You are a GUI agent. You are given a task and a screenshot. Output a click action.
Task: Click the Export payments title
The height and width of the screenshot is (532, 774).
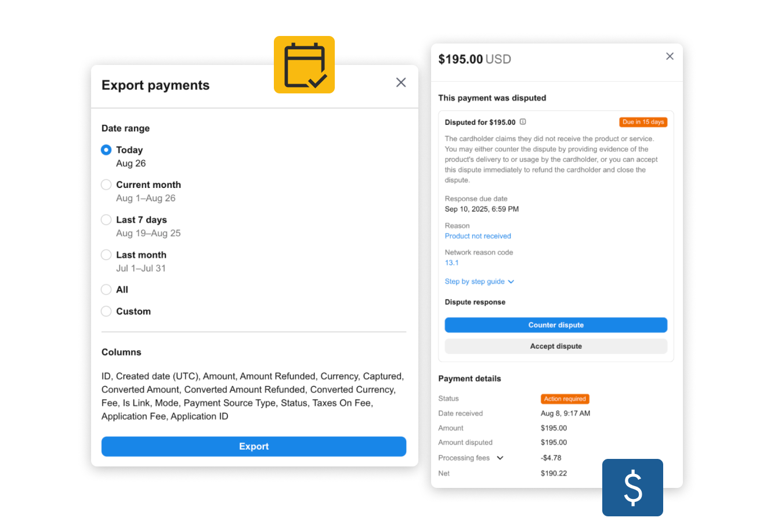tap(155, 85)
